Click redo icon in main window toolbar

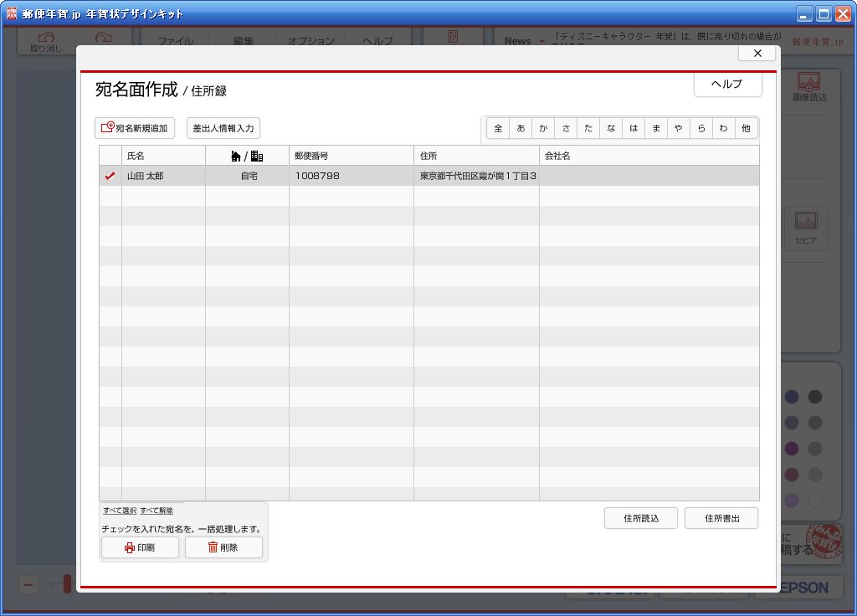point(103,38)
